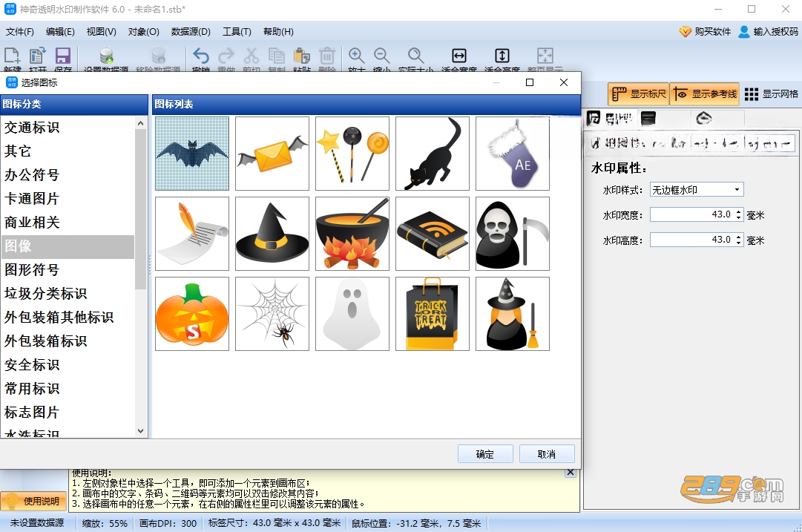Screen dimensions: 802x532
Task: Click the 水印宽度 value field
Action: click(x=692, y=214)
